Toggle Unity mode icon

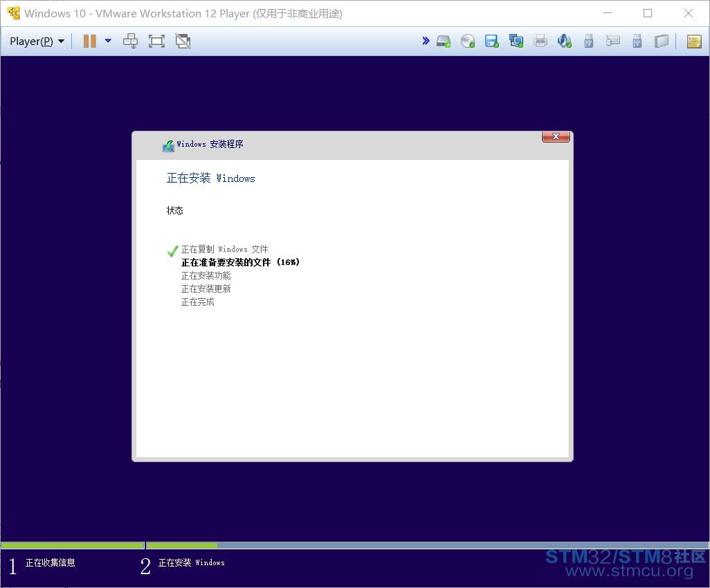[183, 42]
